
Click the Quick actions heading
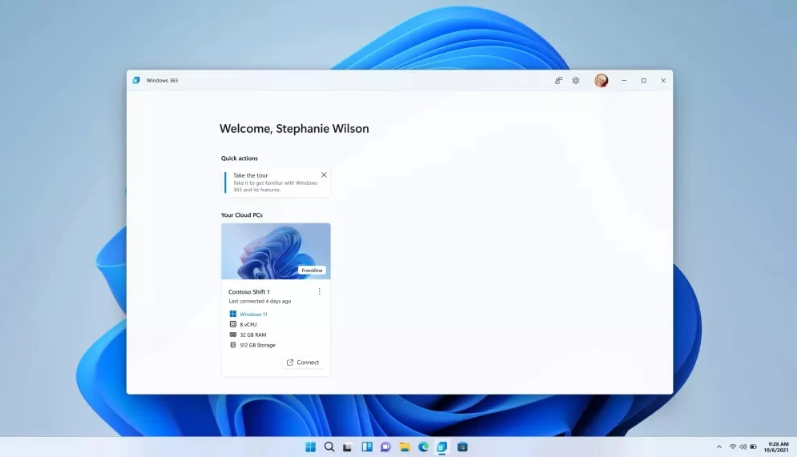239,158
